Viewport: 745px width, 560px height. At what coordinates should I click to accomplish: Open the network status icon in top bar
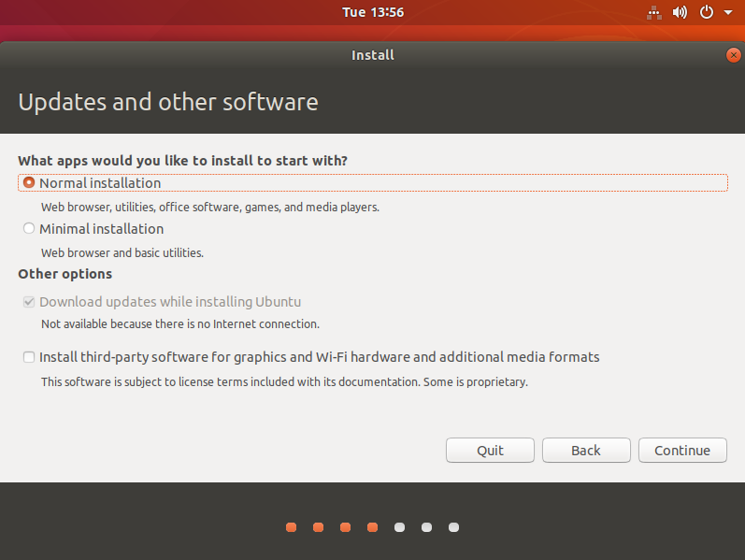(x=654, y=12)
